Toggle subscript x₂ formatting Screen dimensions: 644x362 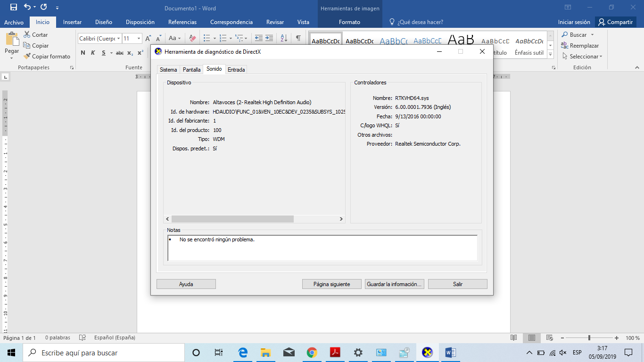click(130, 53)
